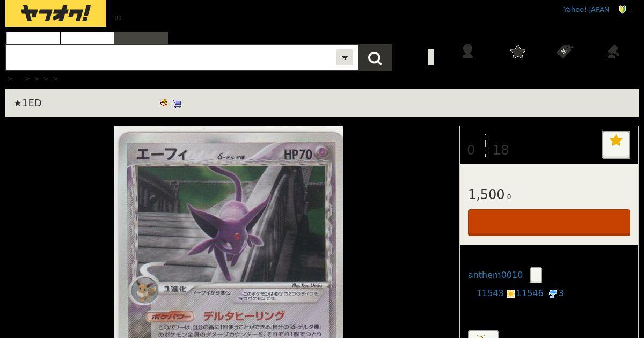The image size is (644, 338).
Task: Open the watchlist star icon in header
Action: 518,52
